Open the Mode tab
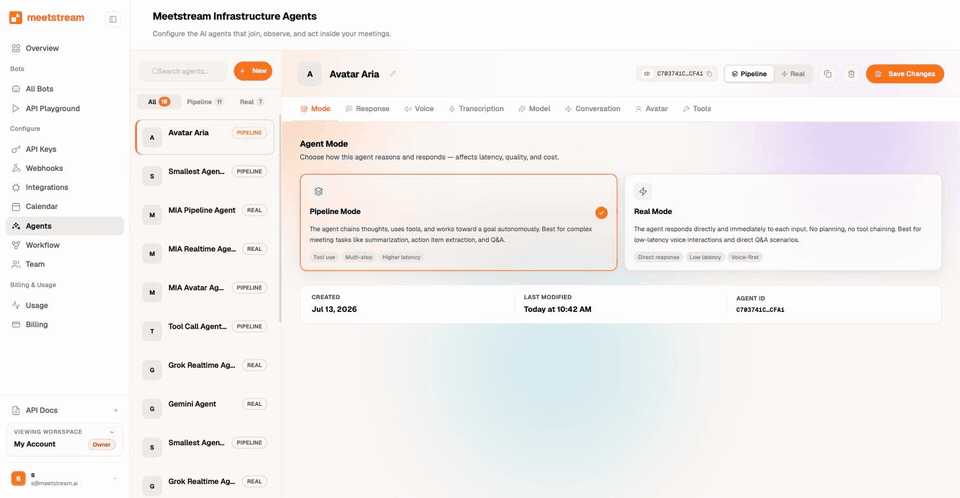Screen dimensions: 960x498 315,108
